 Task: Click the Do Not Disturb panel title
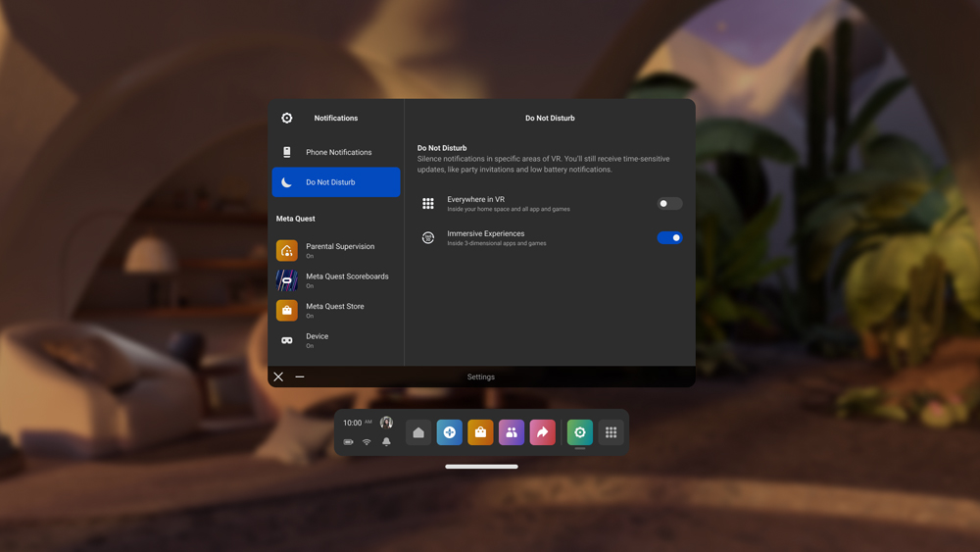click(x=550, y=119)
